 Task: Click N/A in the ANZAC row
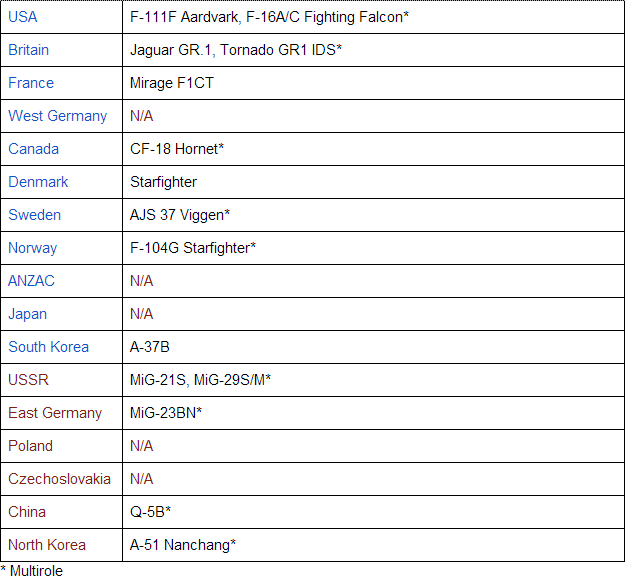tap(142, 281)
